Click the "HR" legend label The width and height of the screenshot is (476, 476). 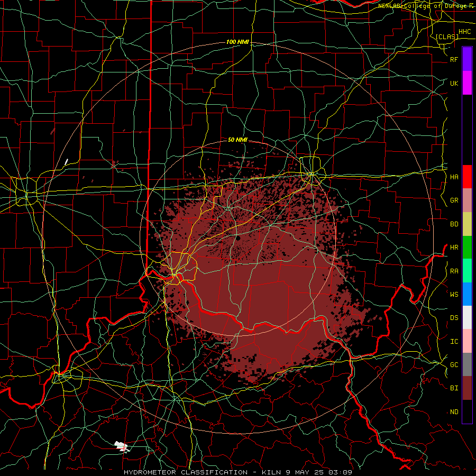tap(454, 248)
